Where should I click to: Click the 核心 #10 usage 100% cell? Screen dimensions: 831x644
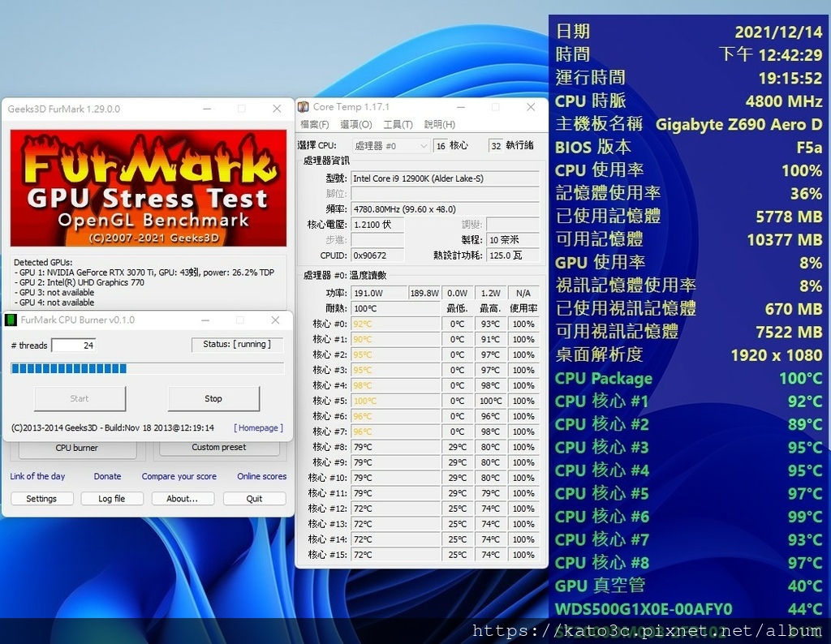tap(523, 478)
